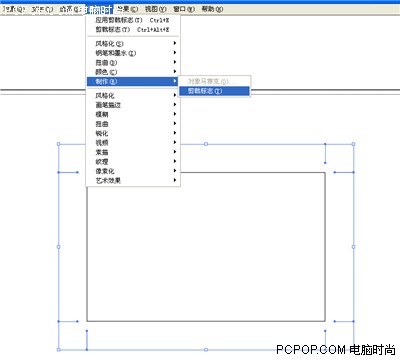Expand the 艺术效果 artistic filters submenu

[x=133, y=181]
